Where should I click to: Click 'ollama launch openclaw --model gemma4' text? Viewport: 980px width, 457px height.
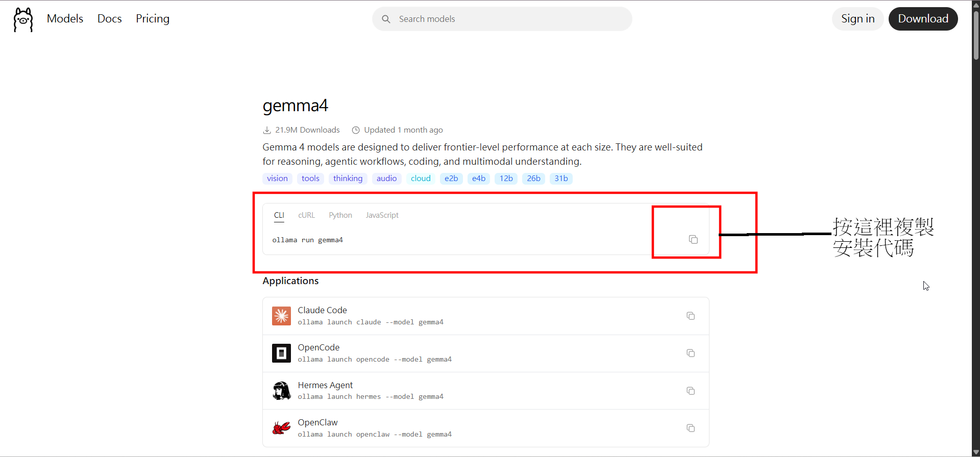click(375, 435)
